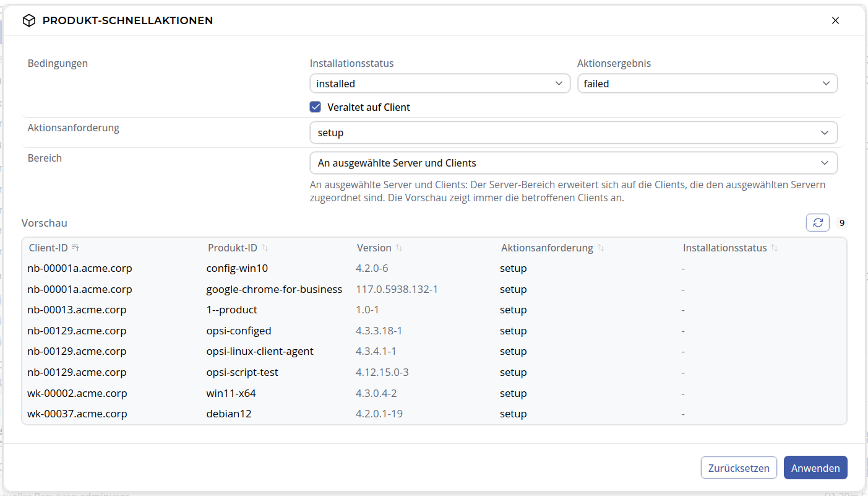868x496 pixels.
Task: Click the refresh preview icon button
Action: point(818,223)
